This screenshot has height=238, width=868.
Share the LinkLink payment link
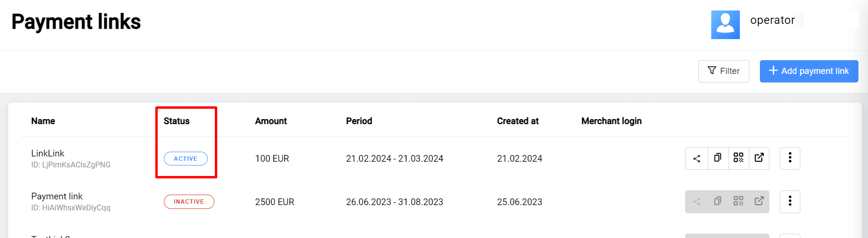coord(696,159)
